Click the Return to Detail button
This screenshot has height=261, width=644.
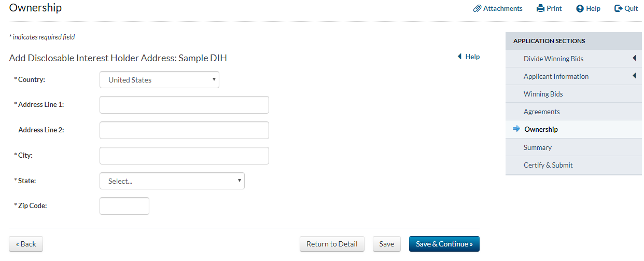tap(332, 244)
